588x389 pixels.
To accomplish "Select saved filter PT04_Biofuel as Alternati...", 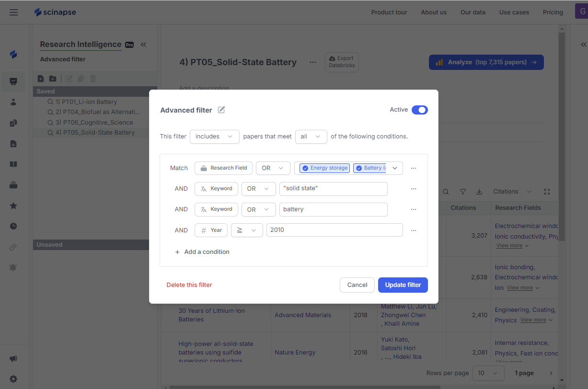I will click(95, 112).
